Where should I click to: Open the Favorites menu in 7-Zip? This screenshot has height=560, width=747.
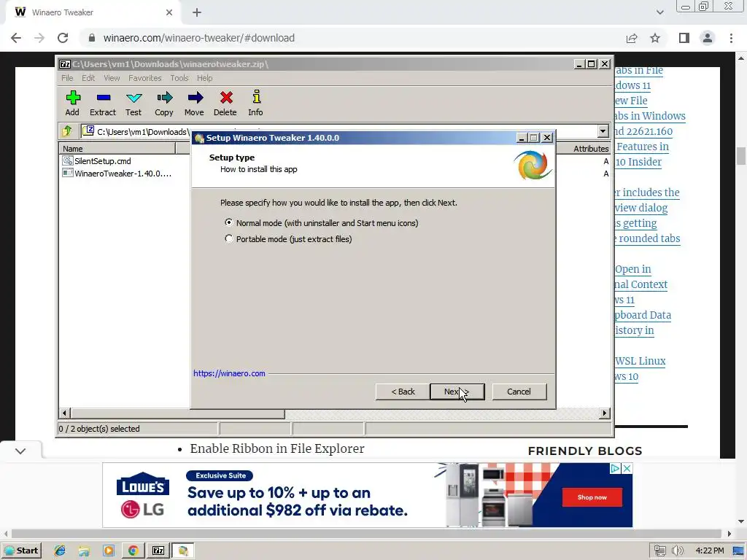click(145, 78)
